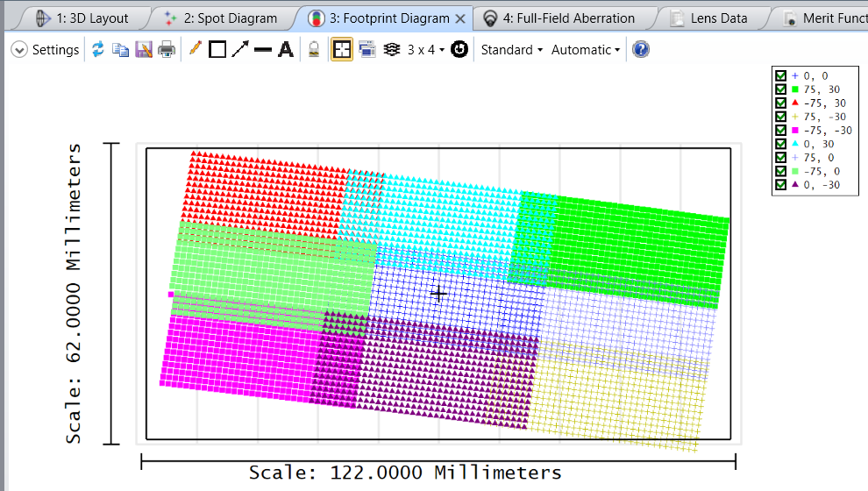Toggle the highlighted active cursor frame icon

coord(342,50)
